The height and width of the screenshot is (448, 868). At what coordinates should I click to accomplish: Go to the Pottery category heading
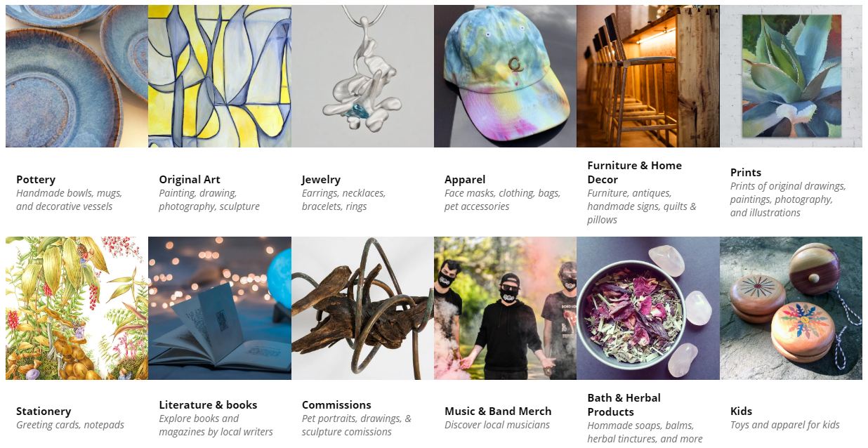click(36, 180)
